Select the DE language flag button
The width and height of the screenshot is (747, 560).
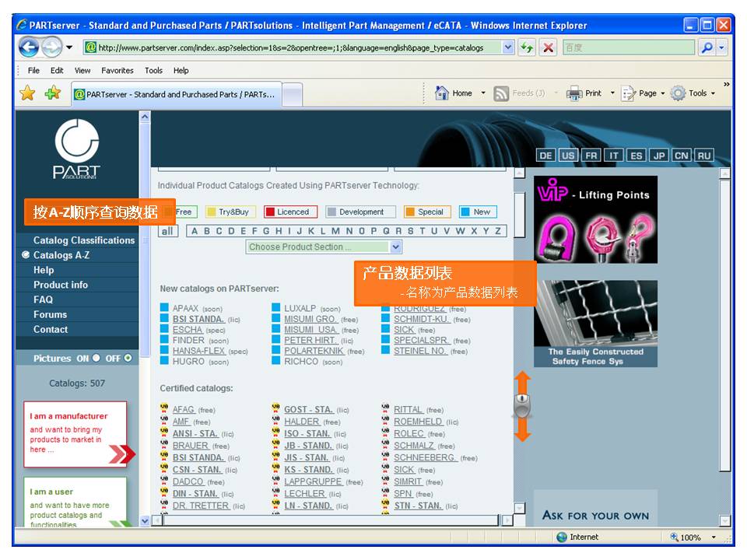point(545,156)
